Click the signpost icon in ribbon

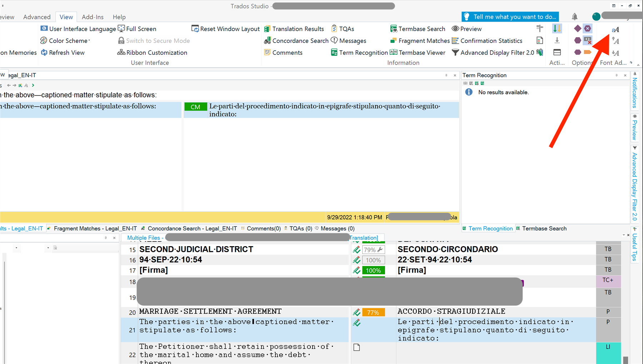[x=540, y=28]
